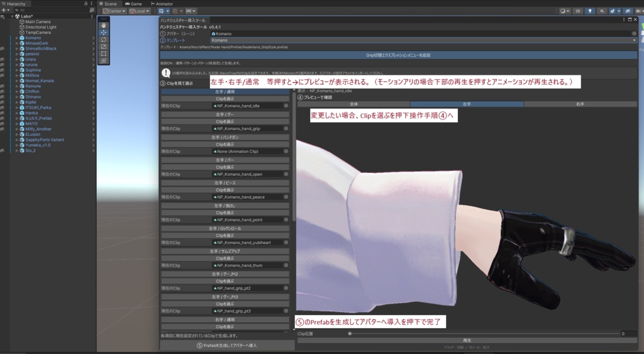
Task: Collapse the Labo scene in Hierarchy
Action: pos(12,16)
